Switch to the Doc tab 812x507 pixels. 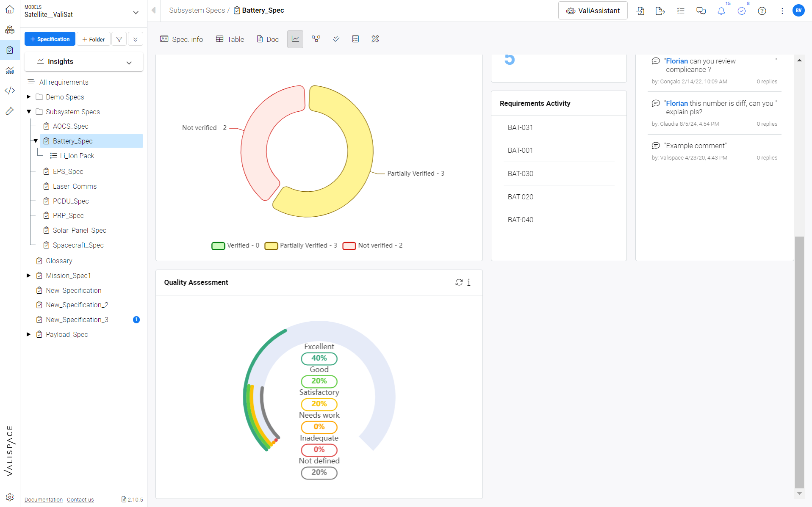click(x=268, y=39)
